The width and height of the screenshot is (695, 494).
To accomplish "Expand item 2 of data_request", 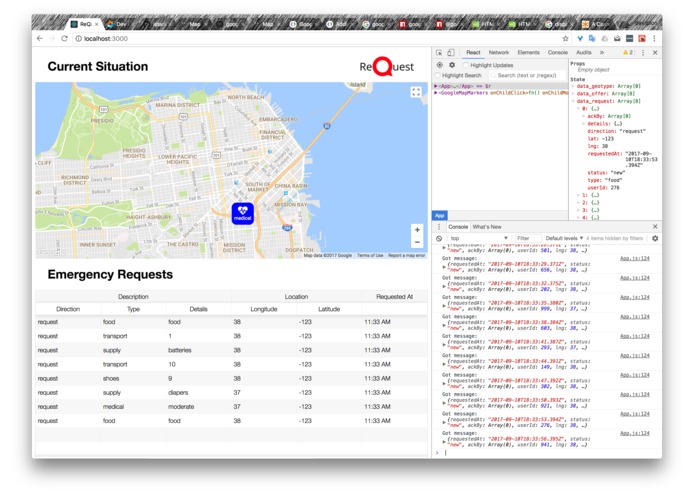I will coord(578,202).
